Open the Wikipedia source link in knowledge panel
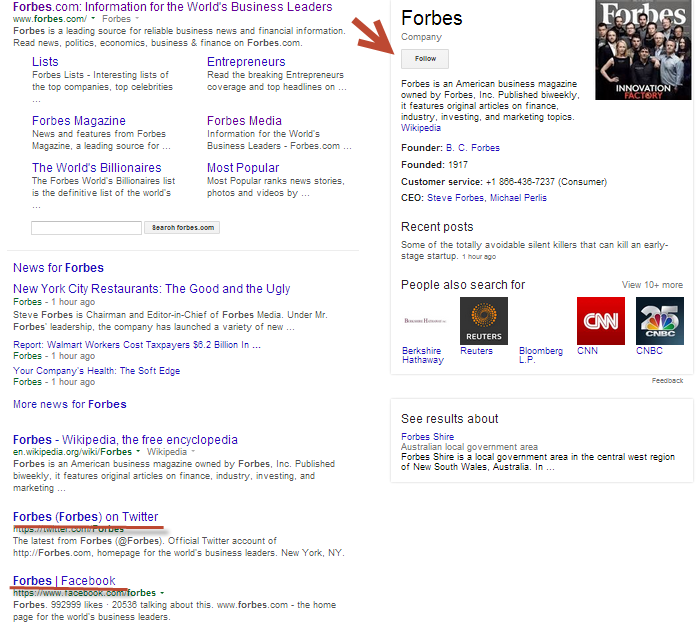698x632 pixels. (x=421, y=128)
